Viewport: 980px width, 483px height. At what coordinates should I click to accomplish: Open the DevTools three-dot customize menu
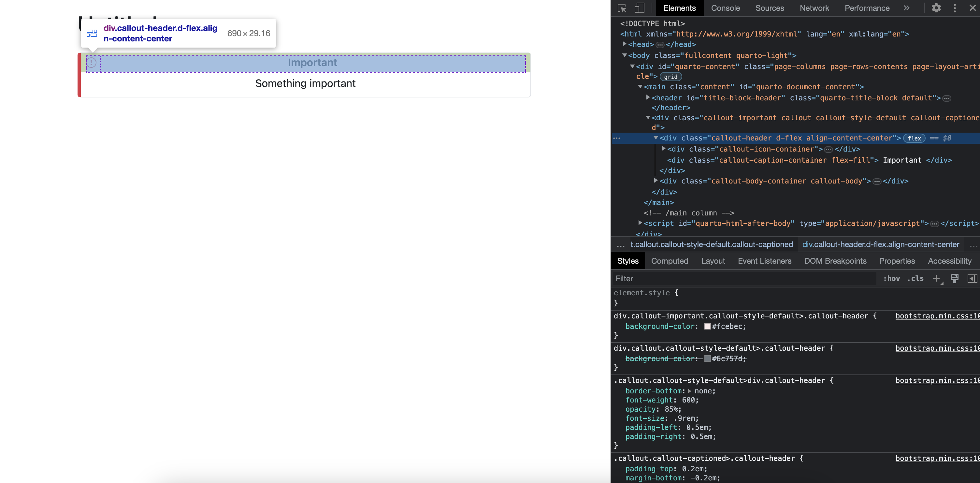pyautogui.click(x=955, y=8)
